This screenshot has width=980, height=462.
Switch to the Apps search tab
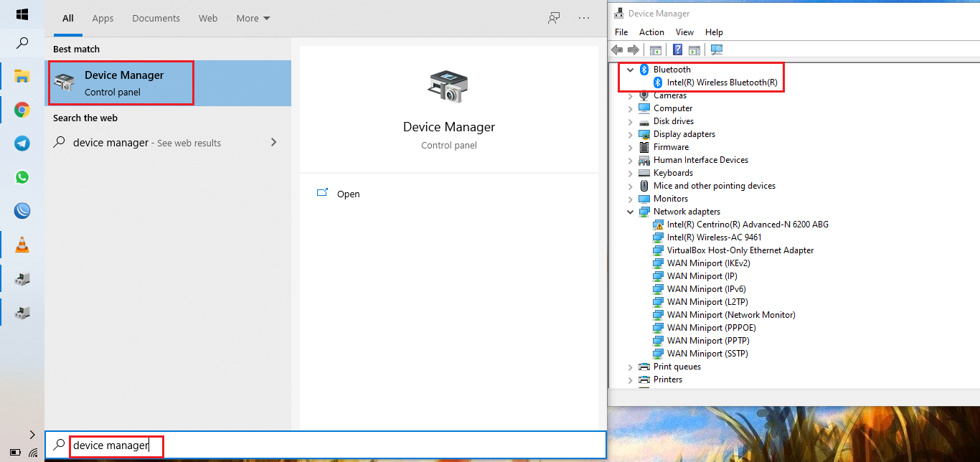click(103, 18)
